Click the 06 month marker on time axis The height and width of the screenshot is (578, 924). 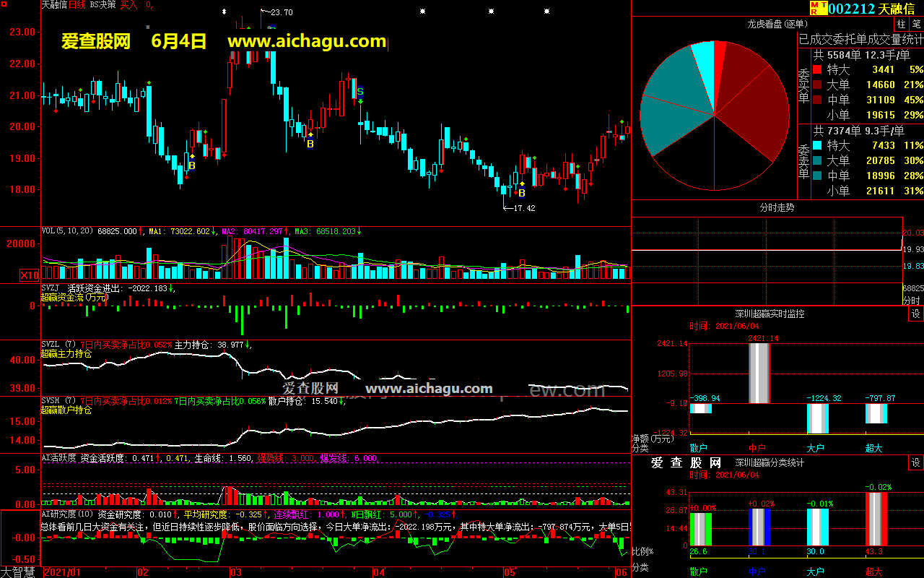[x=621, y=572]
